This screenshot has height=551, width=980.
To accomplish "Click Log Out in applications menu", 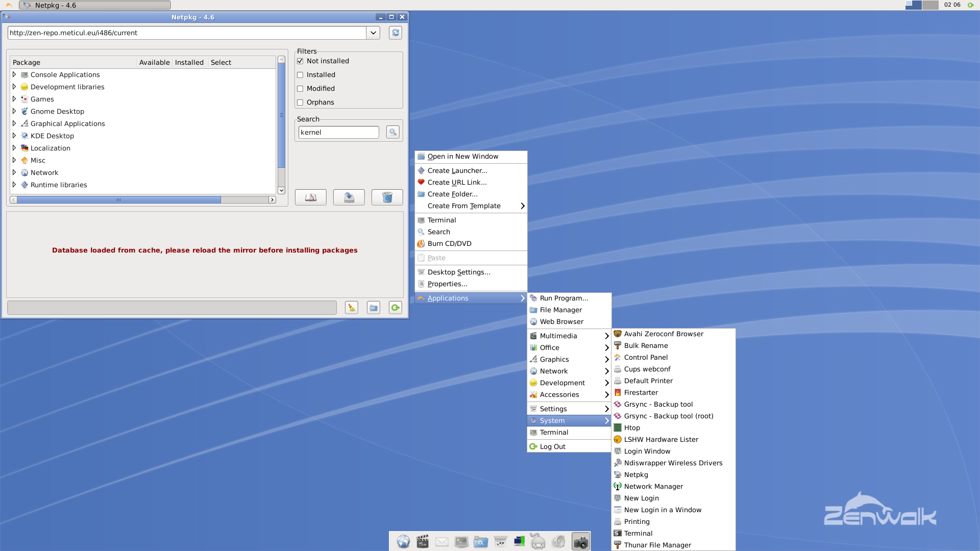I will point(569,446).
